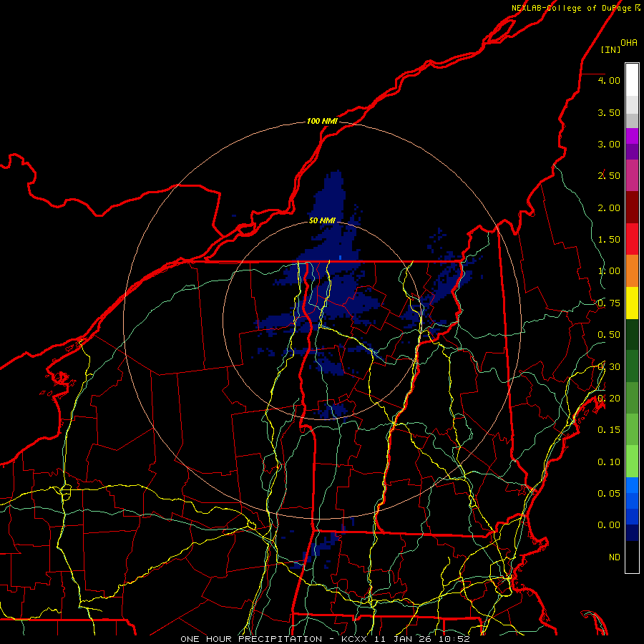Viewport: 644px width, 644px height.
Task: Click the 0.10 legend value
Action: click(609, 462)
